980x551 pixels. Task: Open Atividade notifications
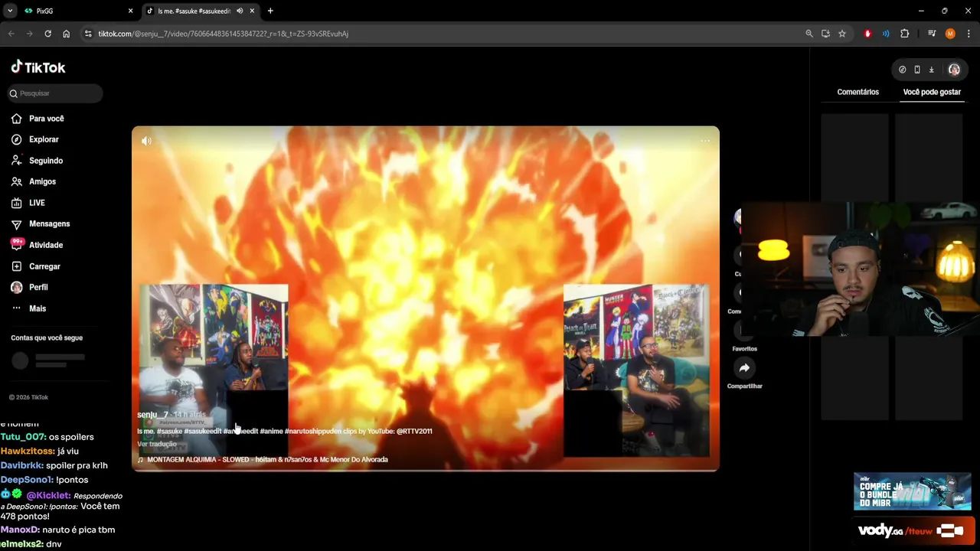38,245
